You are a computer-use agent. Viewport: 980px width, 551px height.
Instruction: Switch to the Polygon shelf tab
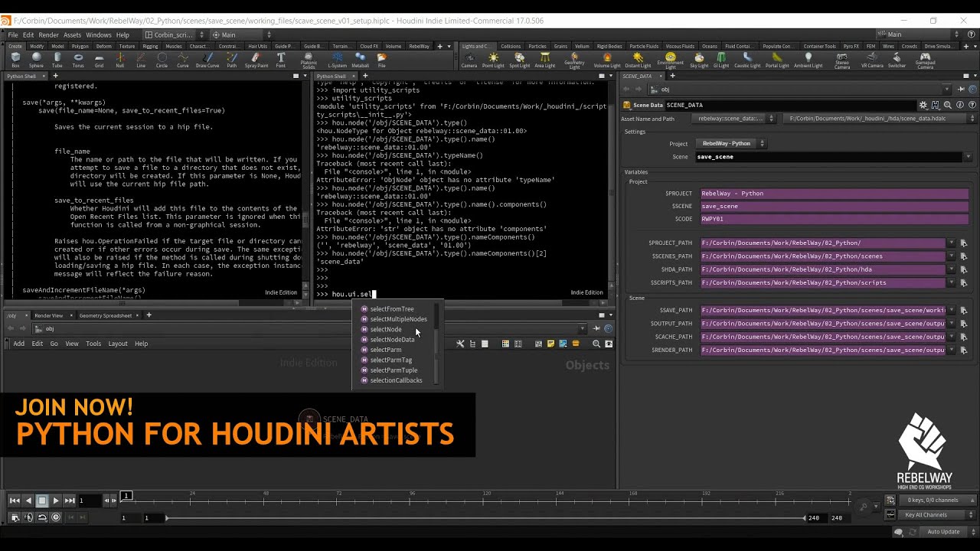(x=80, y=46)
